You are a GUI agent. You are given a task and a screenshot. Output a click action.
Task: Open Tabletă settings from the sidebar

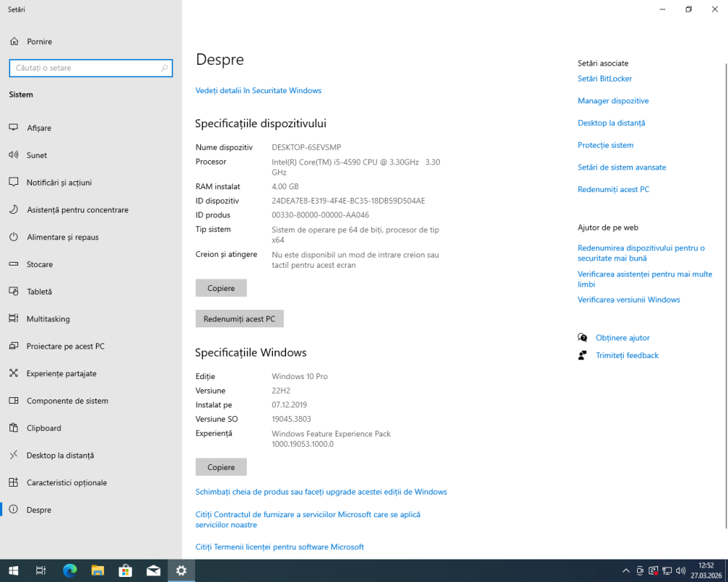[x=40, y=291]
